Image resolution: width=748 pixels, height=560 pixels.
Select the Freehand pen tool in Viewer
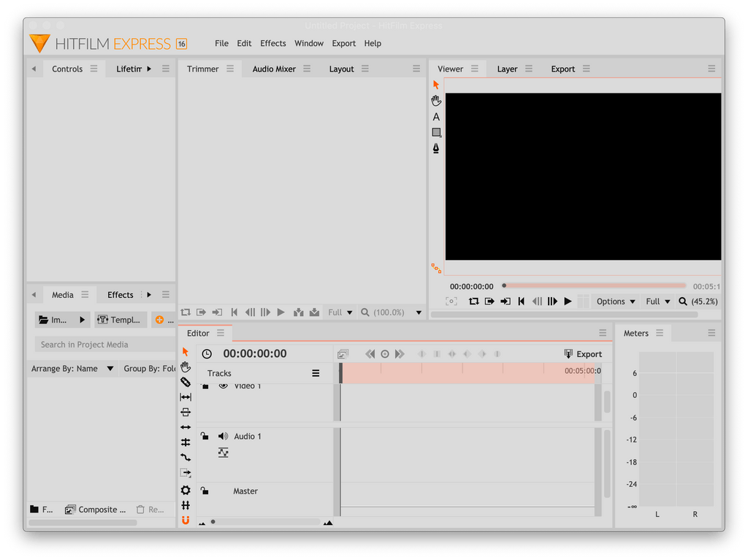coord(436,148)
